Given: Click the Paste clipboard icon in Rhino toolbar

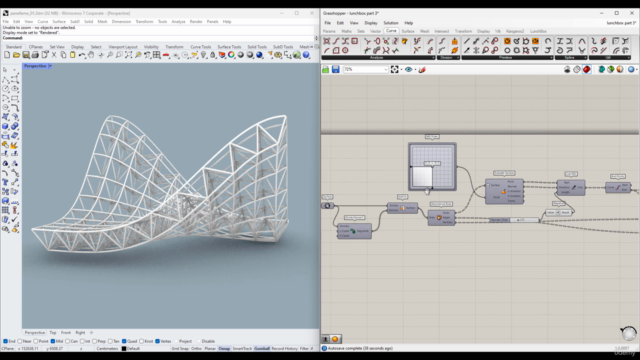Looking at the screenshot, I should [73, 55].
